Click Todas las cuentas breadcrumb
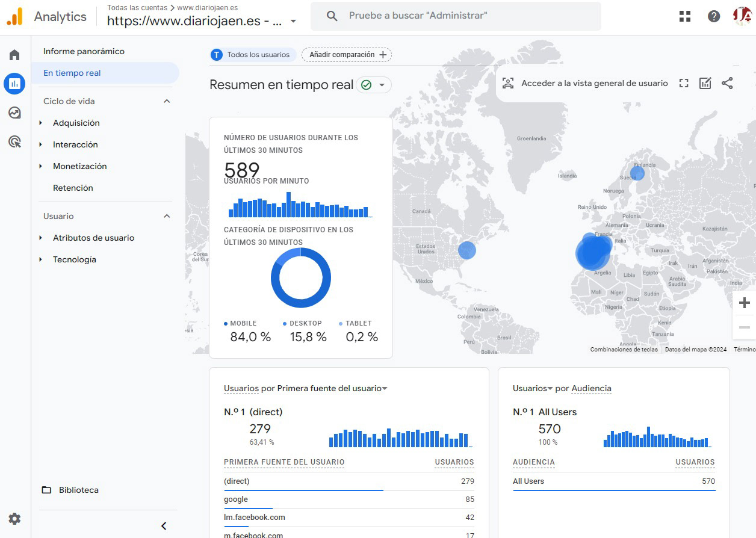 click(x=138, y=8)
